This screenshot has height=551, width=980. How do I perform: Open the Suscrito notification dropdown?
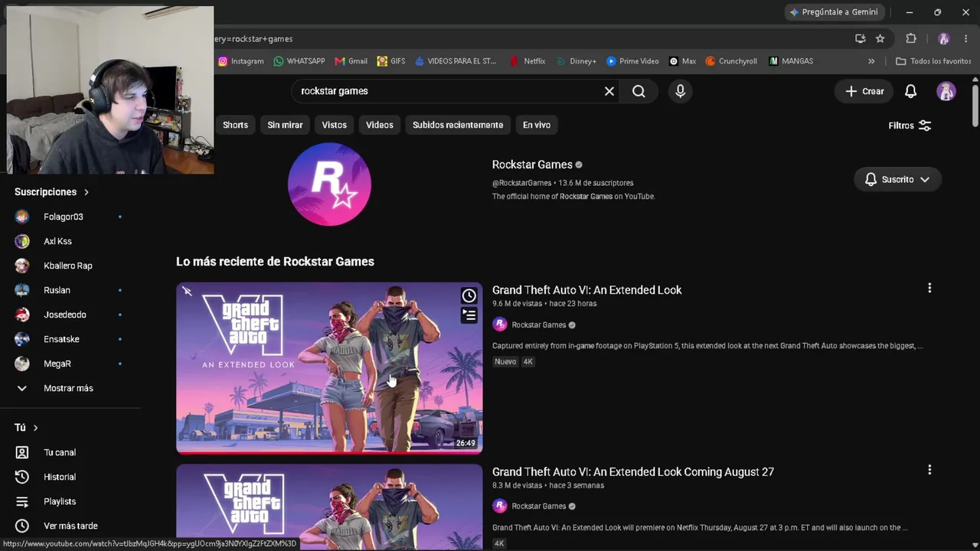point(897,179)
